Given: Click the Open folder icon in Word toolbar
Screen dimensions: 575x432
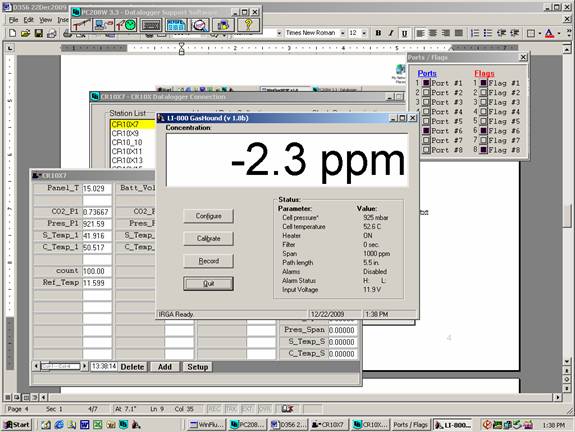Looking at the screenshot, I should coord(25,33).
